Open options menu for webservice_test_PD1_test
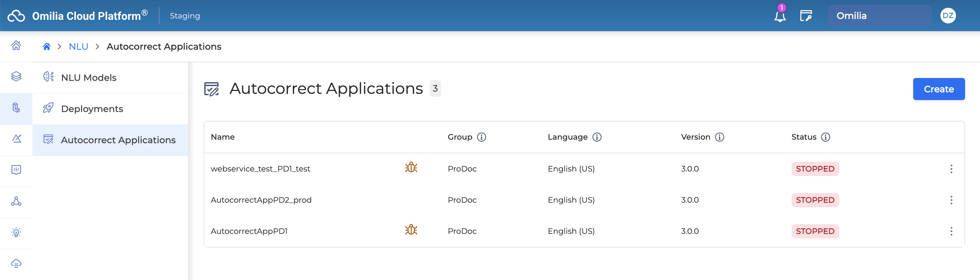 coord(951,169)
